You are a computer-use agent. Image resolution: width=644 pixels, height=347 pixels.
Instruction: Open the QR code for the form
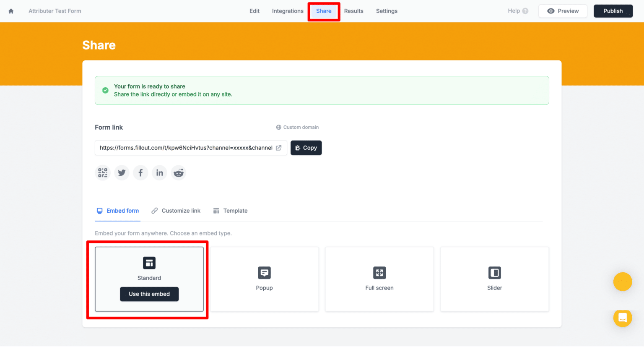pos(103,172)
